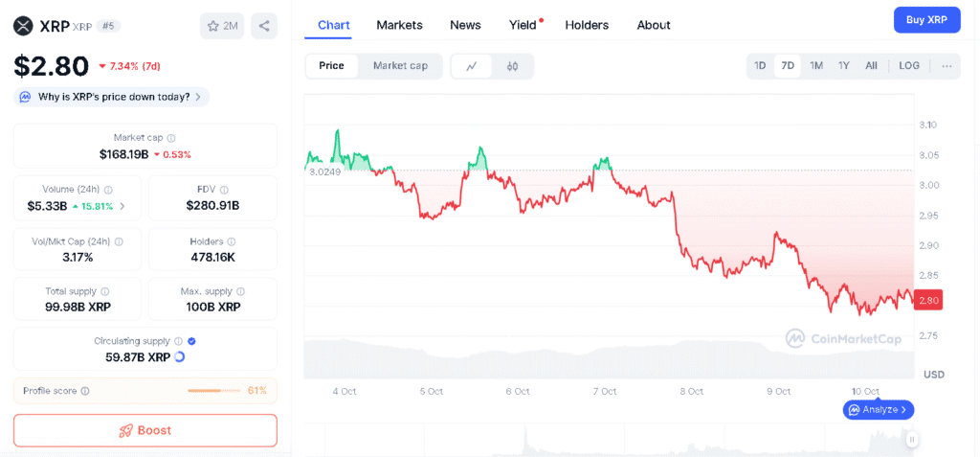Select the candlestick chart icon
This screenshot has height=457, width=980.
click(x=512, y=66)
